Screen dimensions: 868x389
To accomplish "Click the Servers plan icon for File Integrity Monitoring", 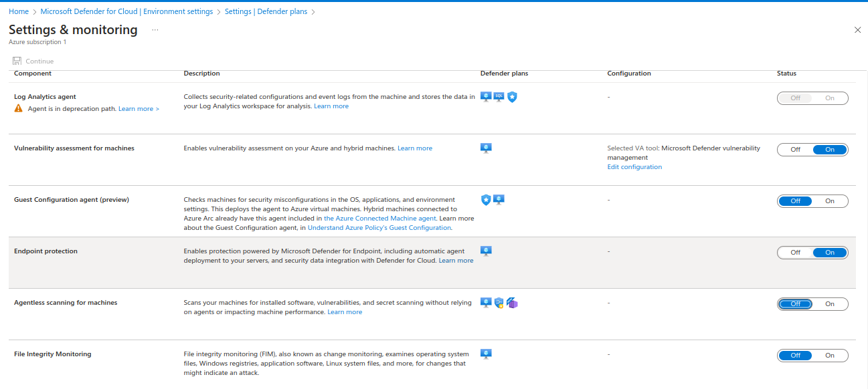I will point(486,354).
